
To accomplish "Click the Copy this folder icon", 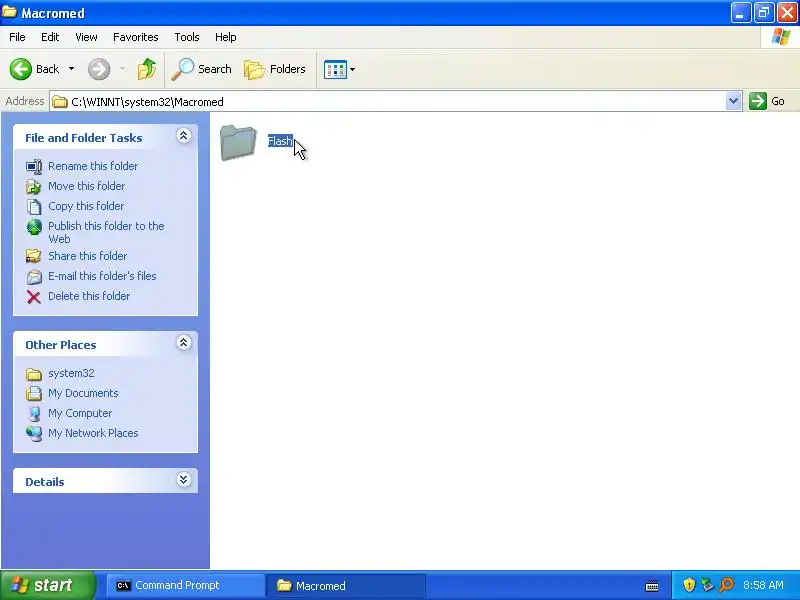I will coord(34,206).
